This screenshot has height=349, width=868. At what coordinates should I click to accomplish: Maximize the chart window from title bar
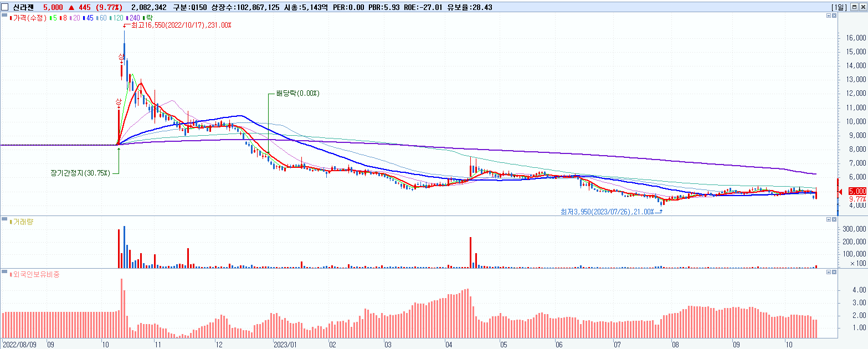tap(855, 7)
